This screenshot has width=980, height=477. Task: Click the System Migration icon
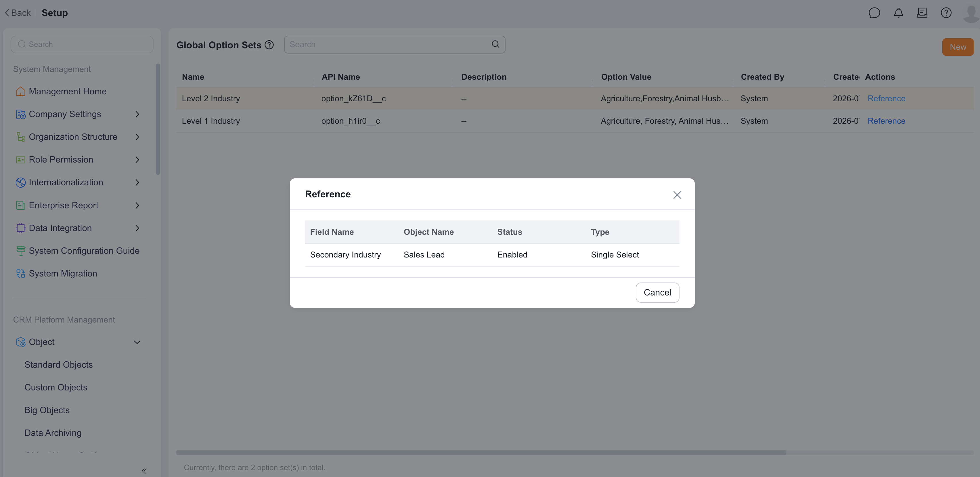pyautogui.click(x=20, y=273)
